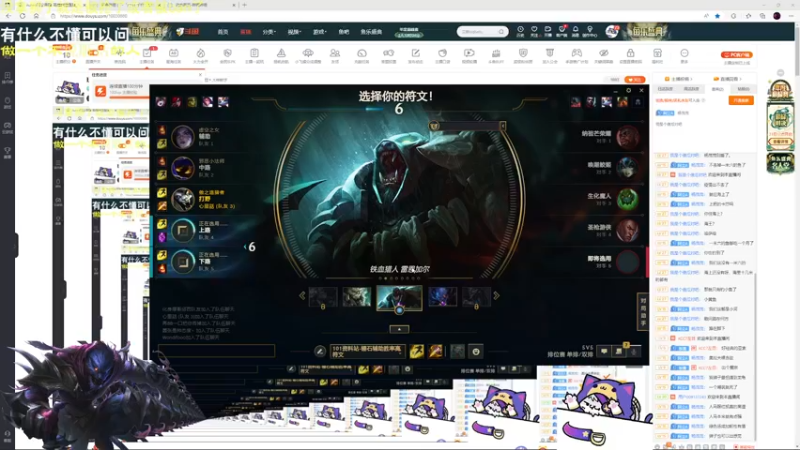Click the 生化魔人 enemy champion portrait
The width and height of the screenshot is (800, 450).
627,199
